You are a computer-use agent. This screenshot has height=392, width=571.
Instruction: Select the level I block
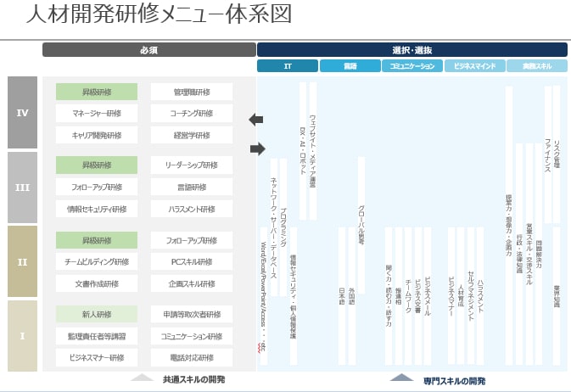pos(22,335)
